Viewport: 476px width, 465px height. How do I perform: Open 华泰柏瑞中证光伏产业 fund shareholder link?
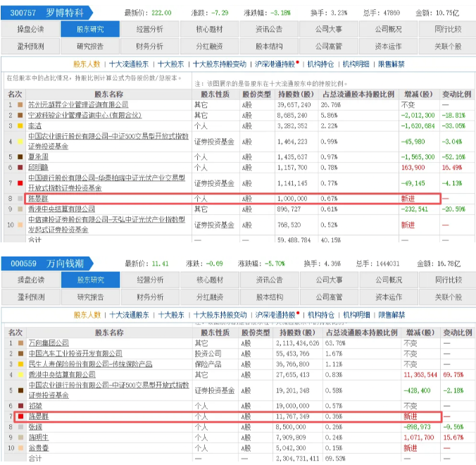tap(106, 183)
